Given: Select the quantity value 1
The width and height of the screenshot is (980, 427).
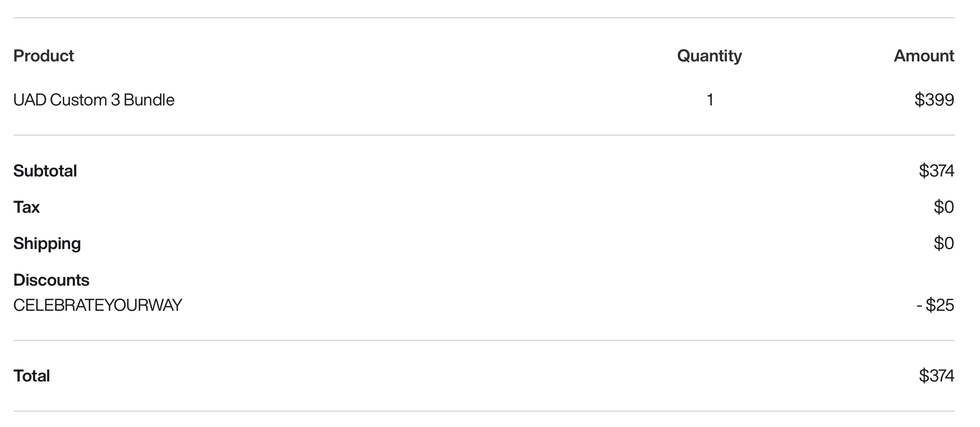Looking at the screenshot, I should tap(709, 100).
